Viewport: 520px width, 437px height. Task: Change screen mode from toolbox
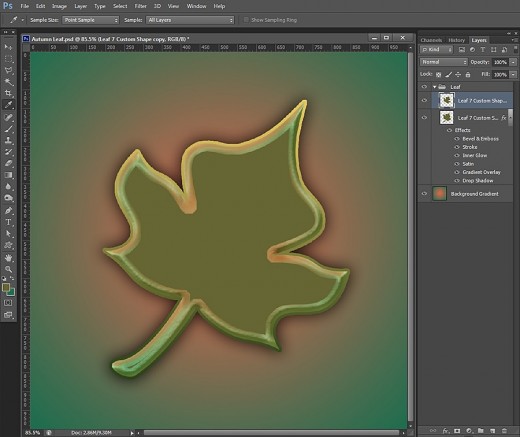coord(8,315)
